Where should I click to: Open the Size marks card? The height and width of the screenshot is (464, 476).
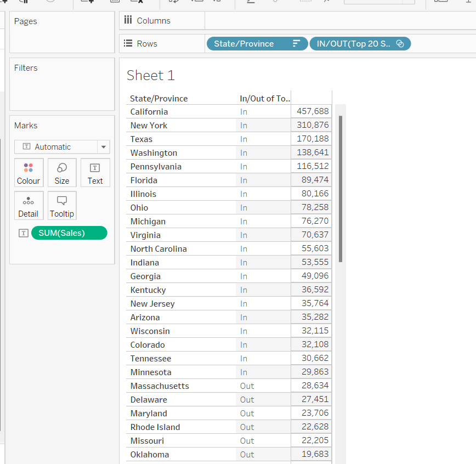click(x=62, y=173)
